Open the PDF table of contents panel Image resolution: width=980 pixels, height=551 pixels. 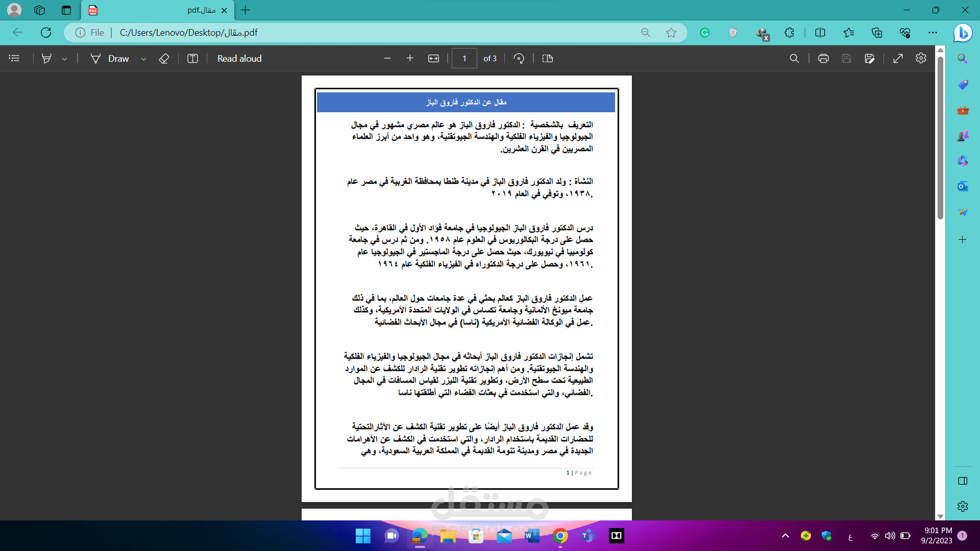14,59
